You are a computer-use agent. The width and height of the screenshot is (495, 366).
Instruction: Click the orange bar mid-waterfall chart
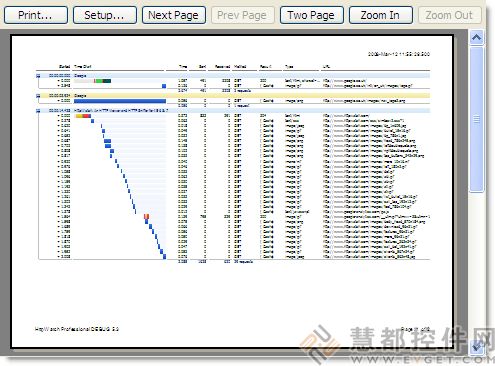pyautogui.click(x=146, y=216)
